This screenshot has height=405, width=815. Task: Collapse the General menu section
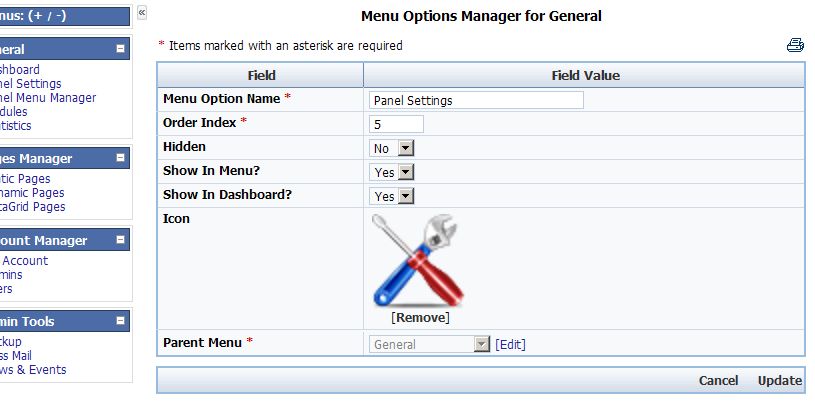point(120,49)
